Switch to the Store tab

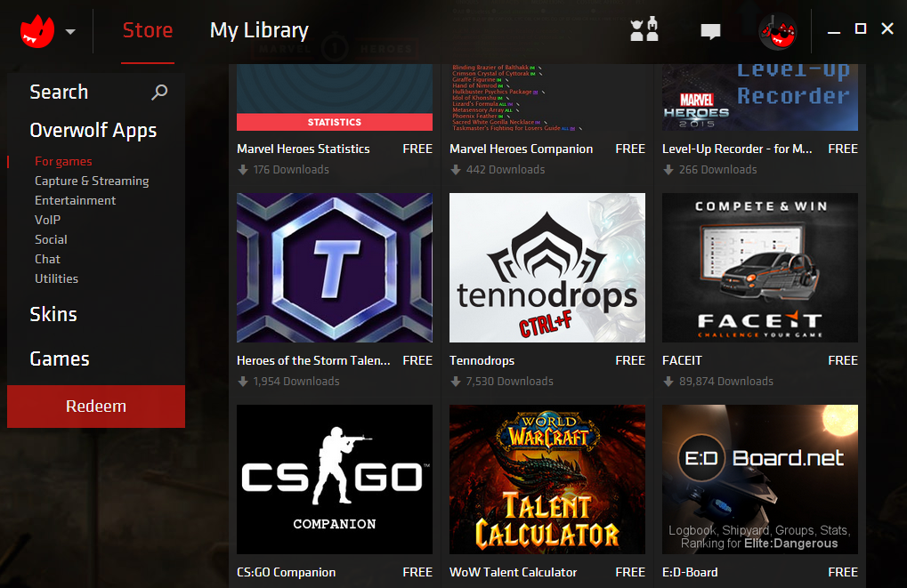(x=148, y=30)
